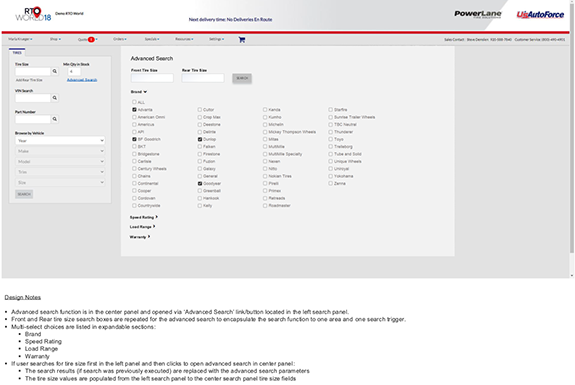
Task: Click the Min Qty in Stock field
Action: (74, 72)
